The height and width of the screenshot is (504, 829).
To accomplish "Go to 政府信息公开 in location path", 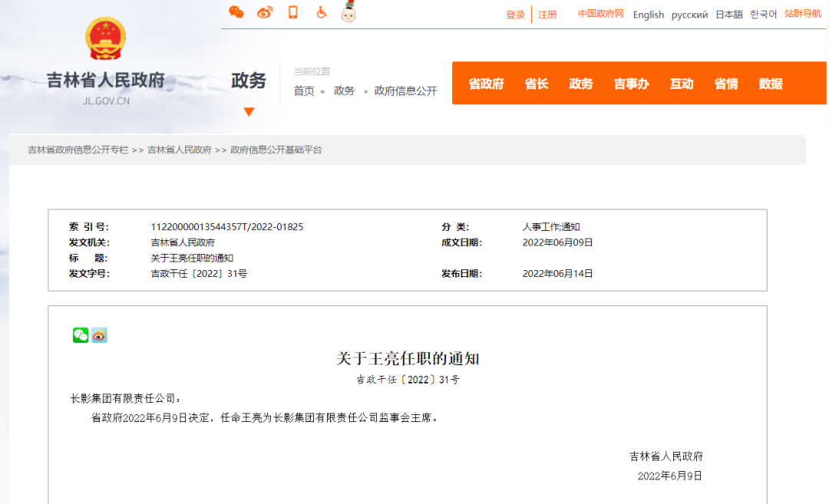I will click(405, 91).
